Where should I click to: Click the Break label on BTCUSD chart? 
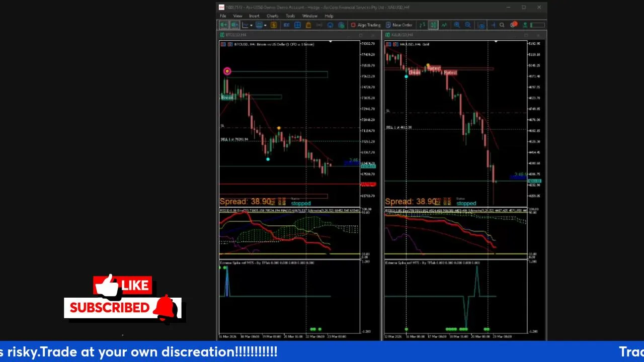tap(227, 97)
